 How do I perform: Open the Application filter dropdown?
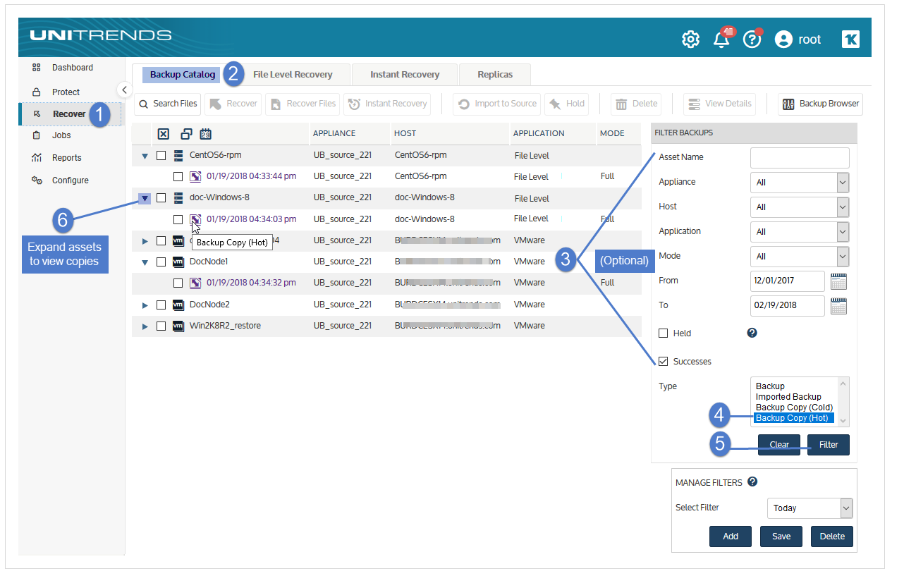point(800,232)
